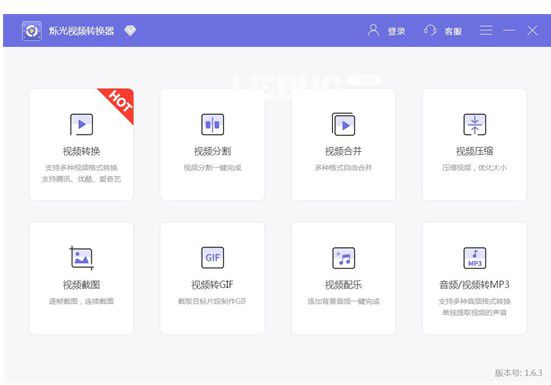Open 客服 customer service link
The image size is (551, 385).
[x=453, y=31]
